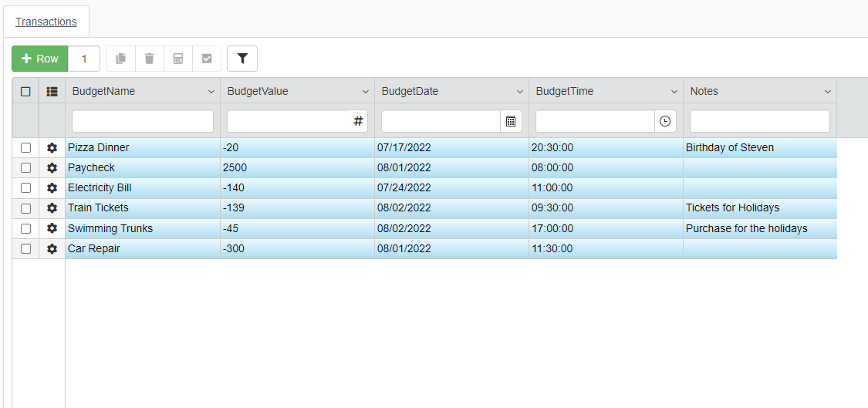868x408 pixels.
Task: Expand the Notes column dropdown arrow
Action: point(828,92)
